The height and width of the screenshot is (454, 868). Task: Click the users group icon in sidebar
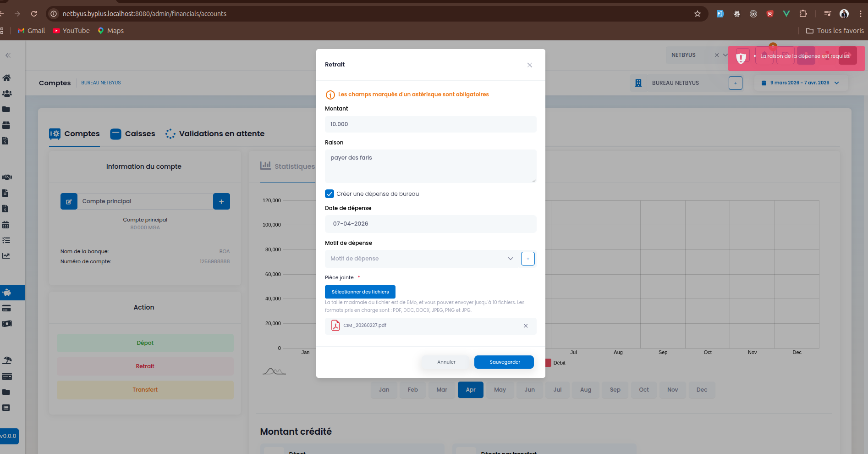click(x=7, y=94)
